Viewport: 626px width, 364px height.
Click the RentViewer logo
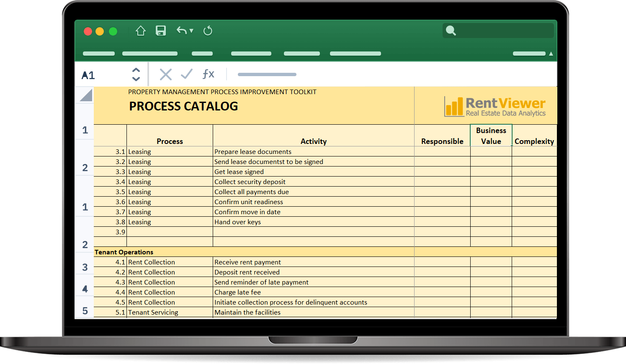[495, 106]
